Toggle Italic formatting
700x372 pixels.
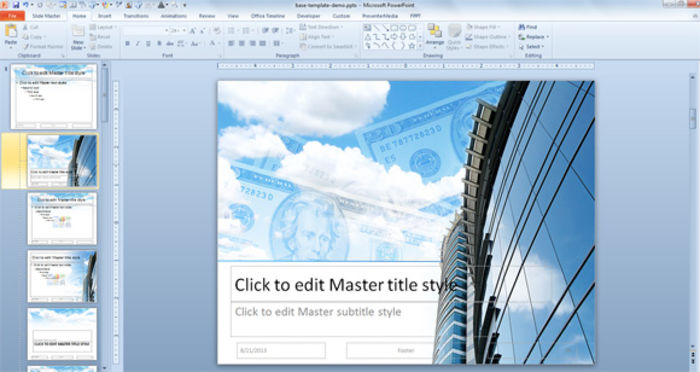pos(138,44)
